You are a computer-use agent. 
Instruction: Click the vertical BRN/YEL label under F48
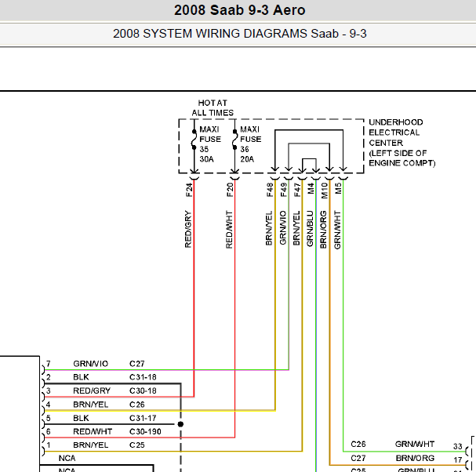coord(269,228)
